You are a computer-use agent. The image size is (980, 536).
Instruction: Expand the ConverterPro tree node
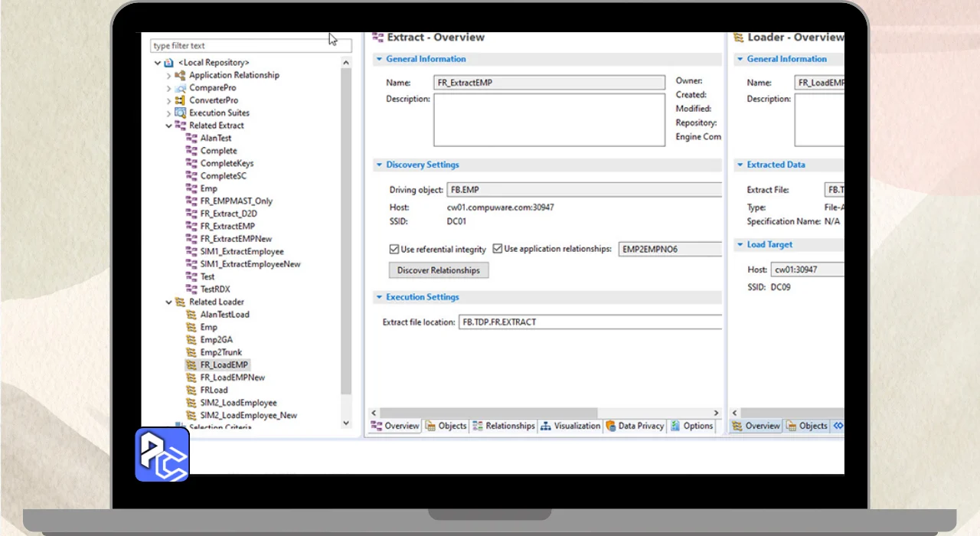click(x=169, y=100)
